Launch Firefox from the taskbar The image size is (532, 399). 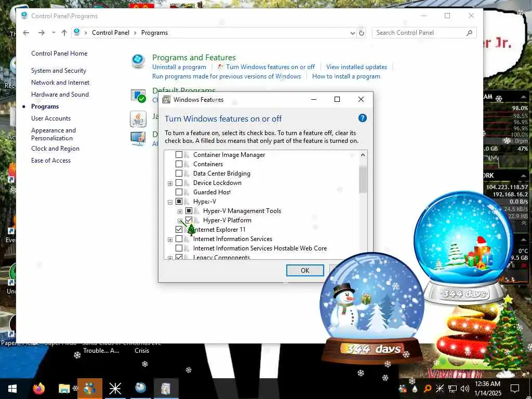click(38, 389)
